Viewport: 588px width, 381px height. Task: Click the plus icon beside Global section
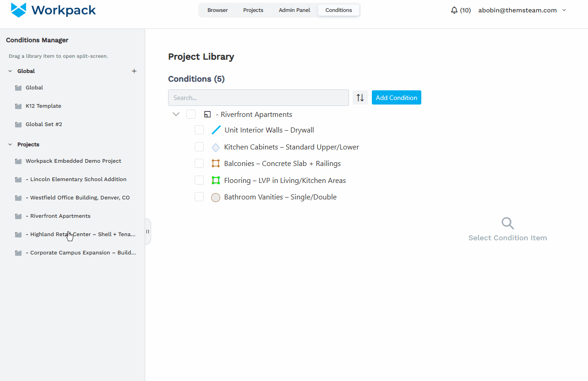(x=134, y=71)
